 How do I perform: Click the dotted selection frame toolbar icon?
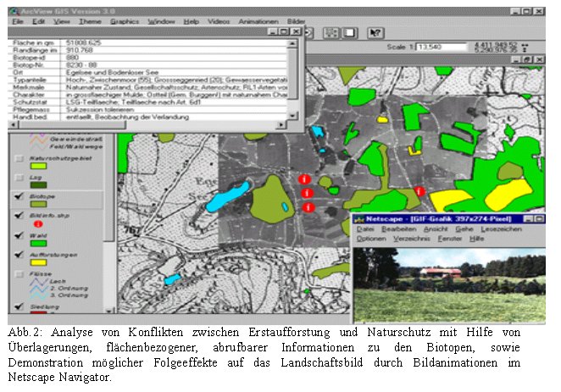click(x=331, y=33)
